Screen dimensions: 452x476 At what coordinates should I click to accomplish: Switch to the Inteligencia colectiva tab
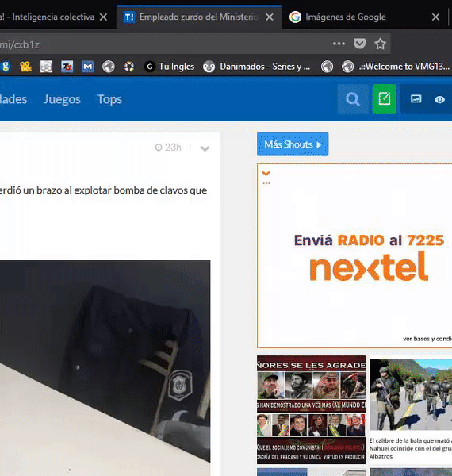click(47, 17)
